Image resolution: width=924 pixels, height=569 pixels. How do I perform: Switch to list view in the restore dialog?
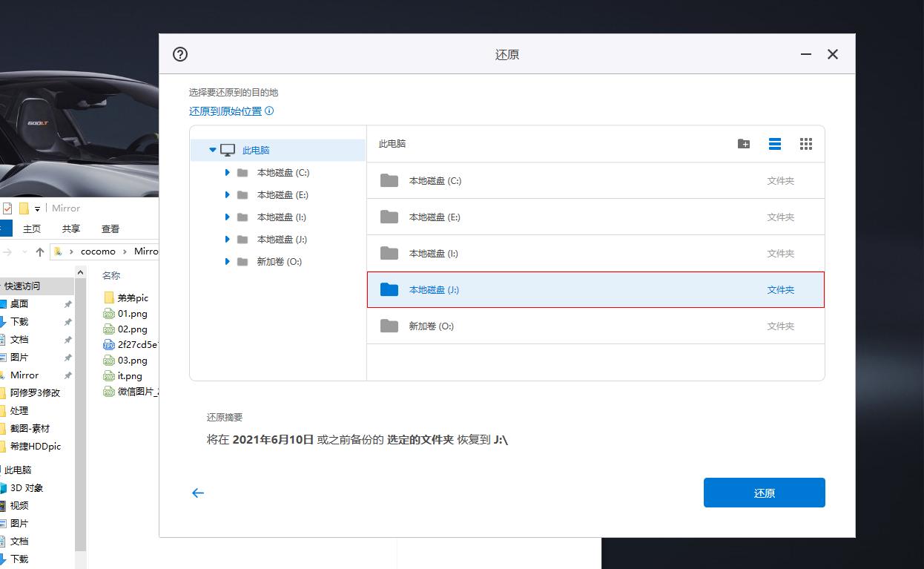tap(775, 144)
